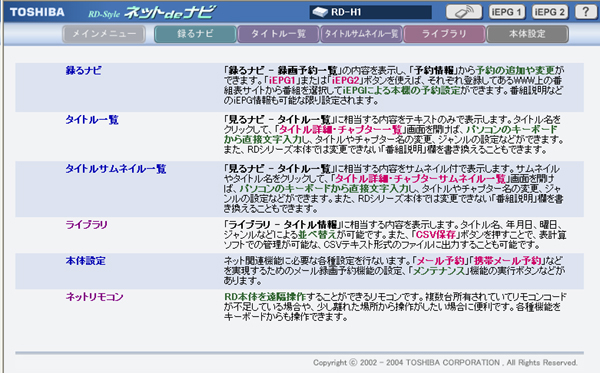Open the ネットリモコン link
Image resolution: width=600 pixels, height=373 pixels.
(x=95, y=297)
